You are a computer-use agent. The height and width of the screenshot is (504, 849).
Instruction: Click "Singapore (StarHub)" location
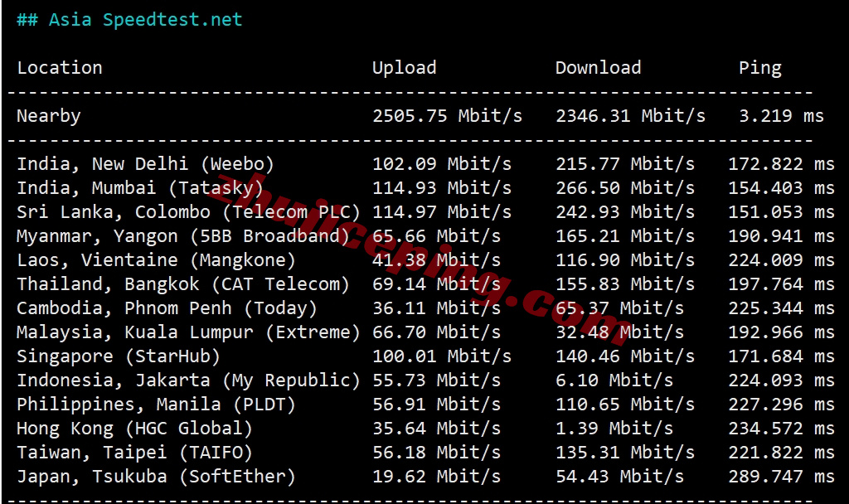(119, 356)
